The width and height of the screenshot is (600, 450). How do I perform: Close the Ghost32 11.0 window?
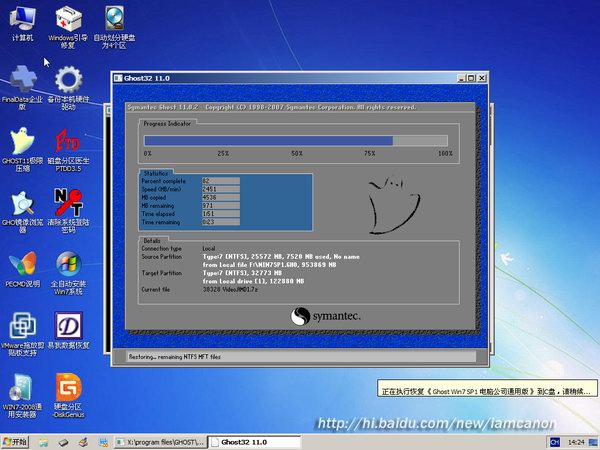pyautogui.click(x=482, y=78)
